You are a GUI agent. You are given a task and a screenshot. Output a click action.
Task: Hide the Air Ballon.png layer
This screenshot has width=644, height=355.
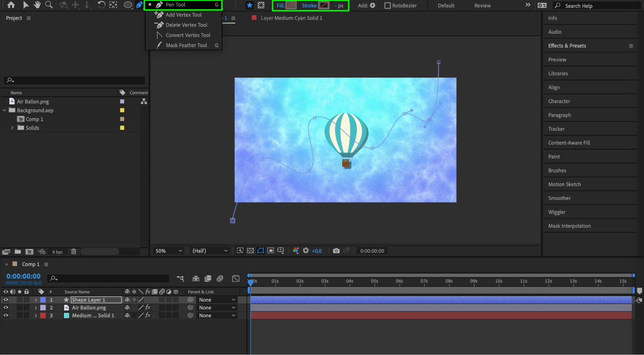pyautogui.click(x=6, y=308)
